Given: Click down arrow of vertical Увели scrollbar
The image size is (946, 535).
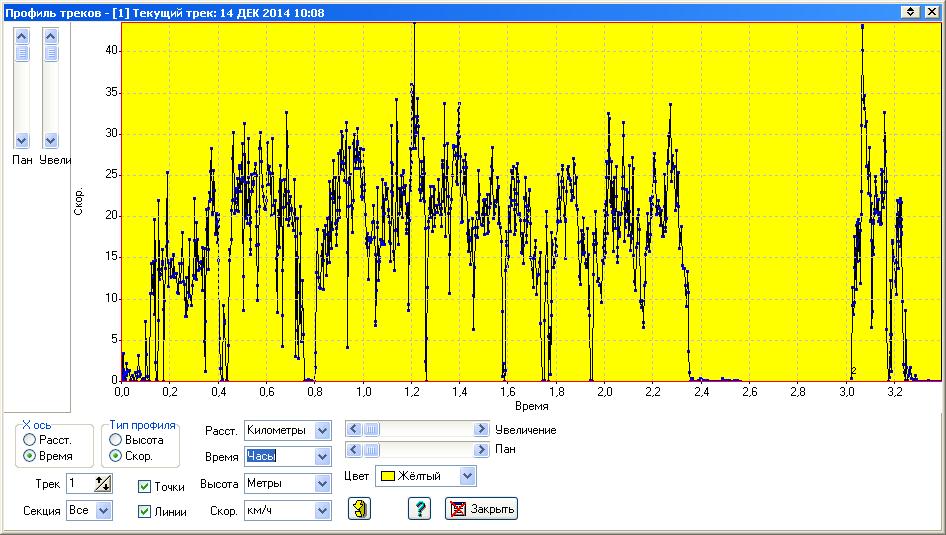Looking at the screenshot, I should (51, 141).
